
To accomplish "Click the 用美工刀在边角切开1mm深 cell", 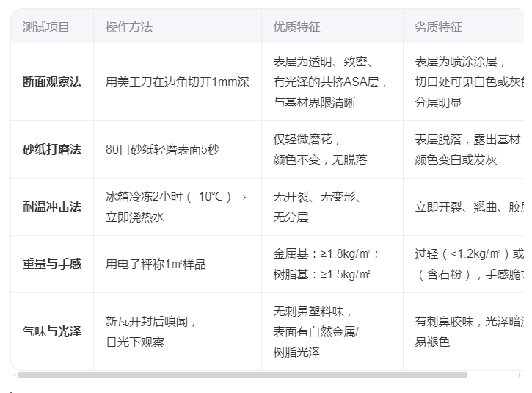I will (178, 82).
